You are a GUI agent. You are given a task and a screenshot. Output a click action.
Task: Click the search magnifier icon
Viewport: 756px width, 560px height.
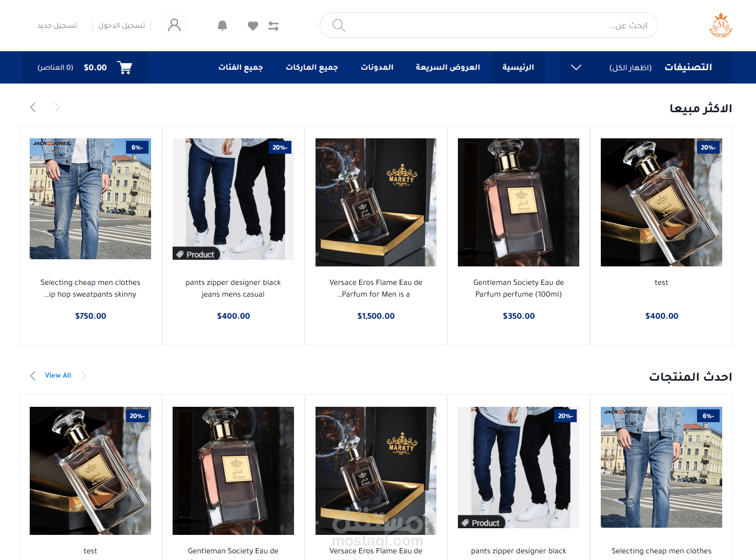339,25
